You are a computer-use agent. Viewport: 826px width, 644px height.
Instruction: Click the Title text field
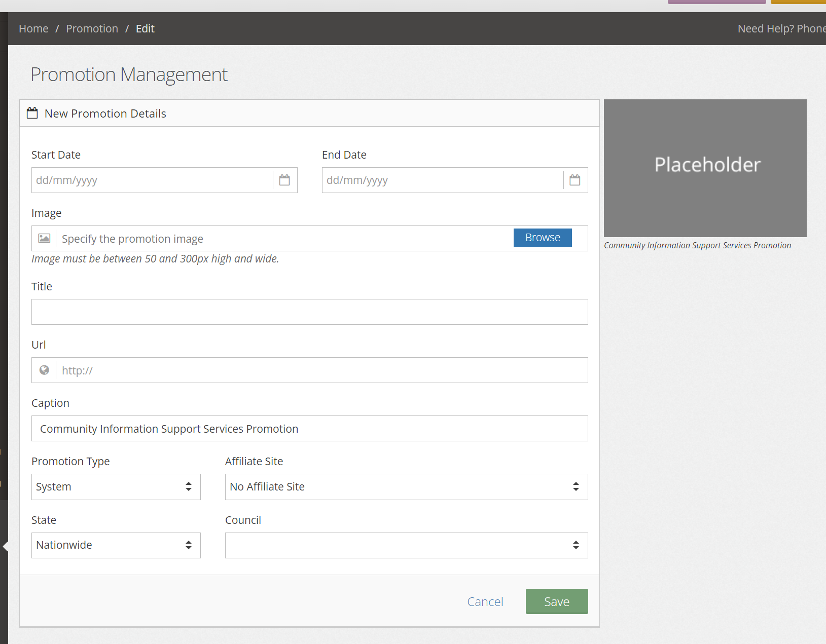[x=310, y=312]
